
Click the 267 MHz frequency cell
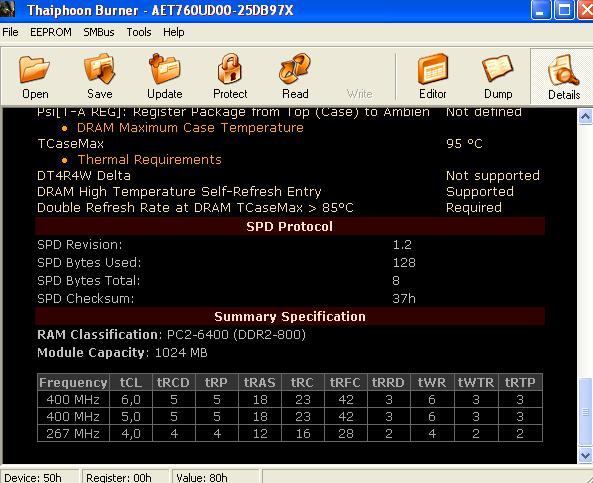pos(73,433)
